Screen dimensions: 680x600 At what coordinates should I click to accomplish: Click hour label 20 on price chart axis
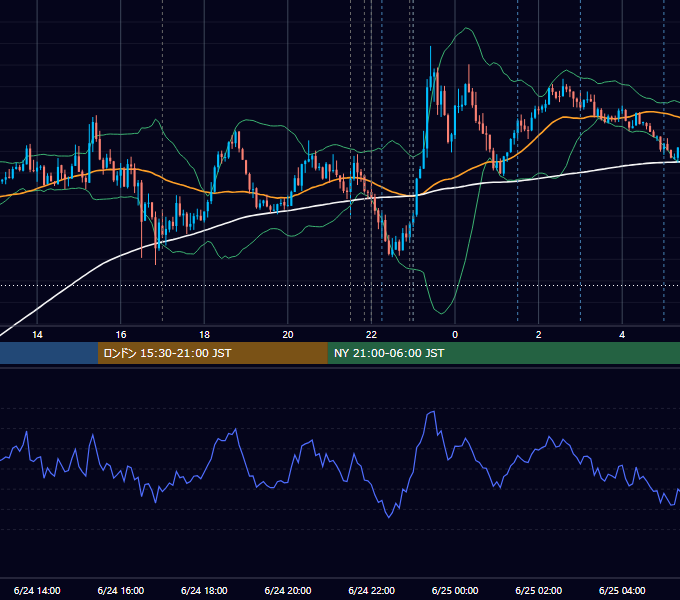pos(288,335)
